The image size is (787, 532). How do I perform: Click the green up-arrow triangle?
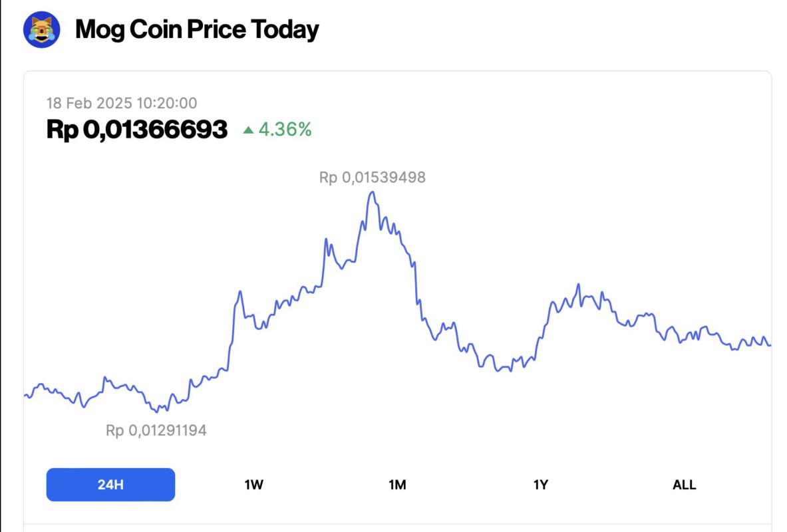pos(248,130)
